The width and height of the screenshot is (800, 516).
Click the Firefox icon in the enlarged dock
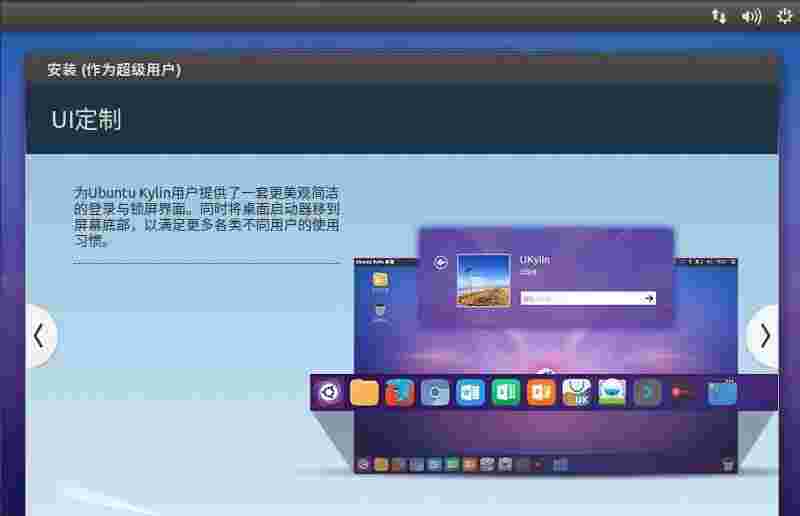point(399,392)
